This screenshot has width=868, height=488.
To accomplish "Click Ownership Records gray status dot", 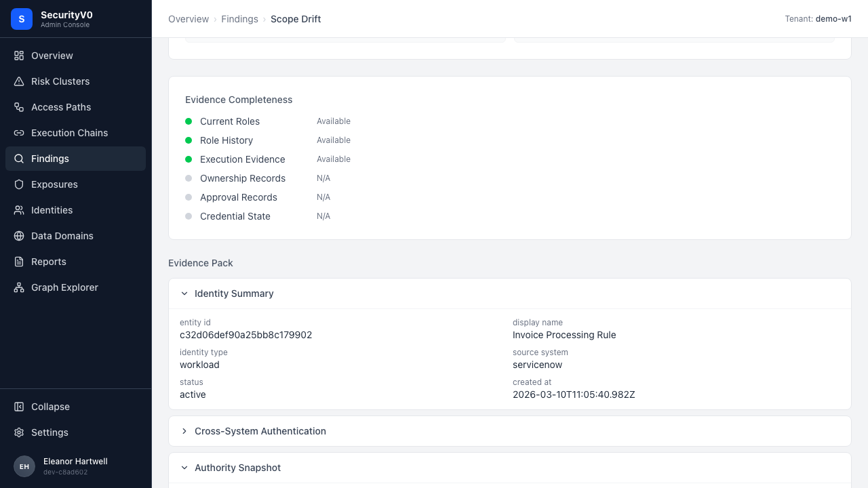I will (189, 178).
